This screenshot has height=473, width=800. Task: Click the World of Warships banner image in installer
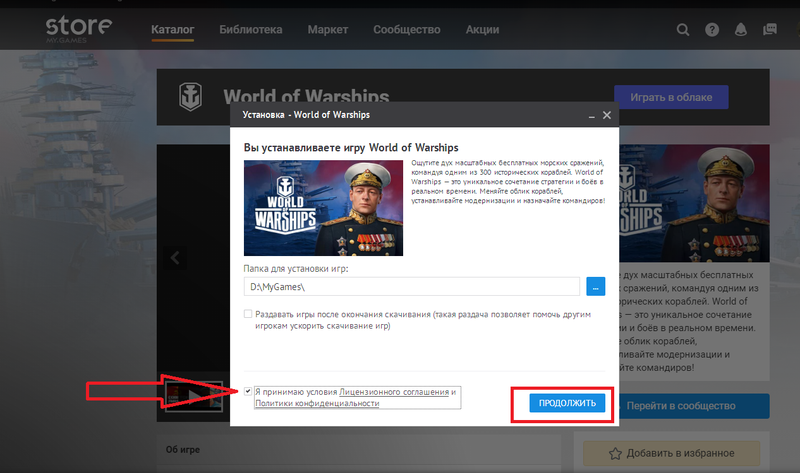[323, 208]
